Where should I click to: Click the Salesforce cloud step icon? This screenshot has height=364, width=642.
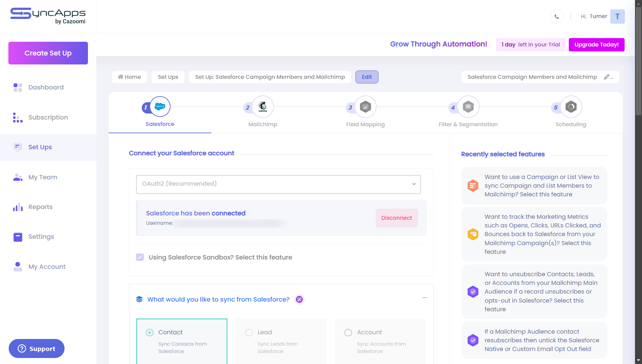coord(160,107)
